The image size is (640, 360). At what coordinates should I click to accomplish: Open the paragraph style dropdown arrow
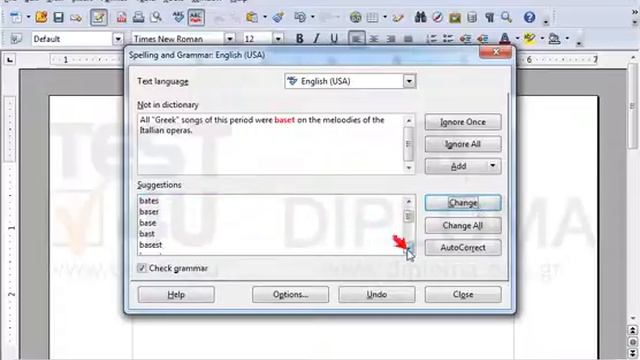pos(118,39)
